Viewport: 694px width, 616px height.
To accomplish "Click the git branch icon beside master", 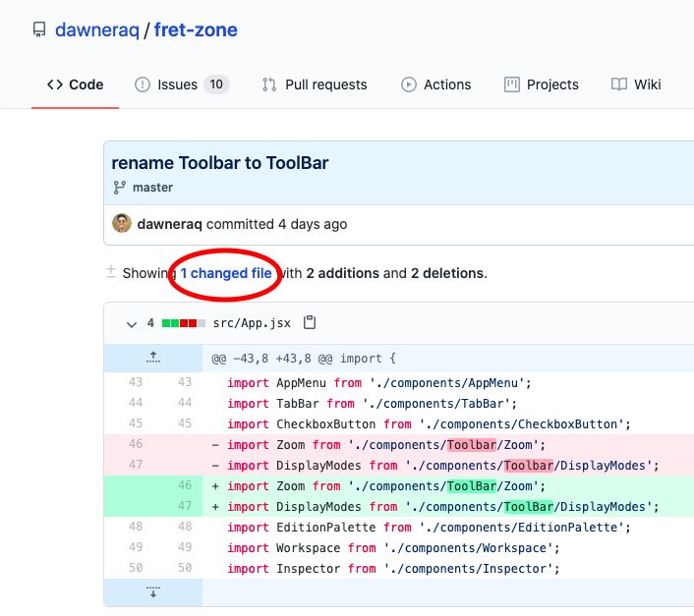I will tap(120, 188).
